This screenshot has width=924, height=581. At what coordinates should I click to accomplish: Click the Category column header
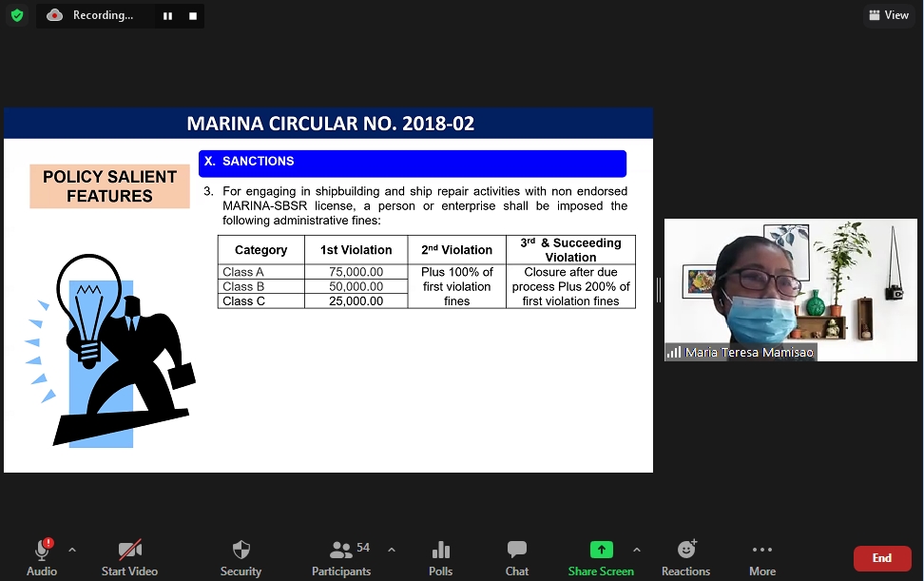(x=261, y=250)
